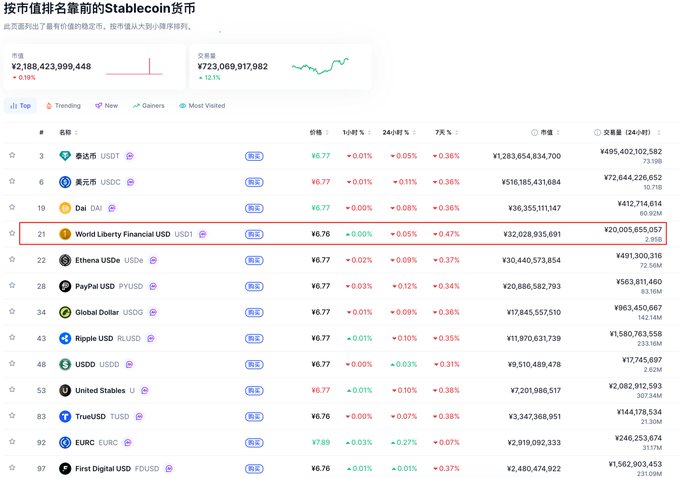Star USDT to add to watchlist
Image resolution: width=680 pixels, height=478 pixels.
click(12, 155)
